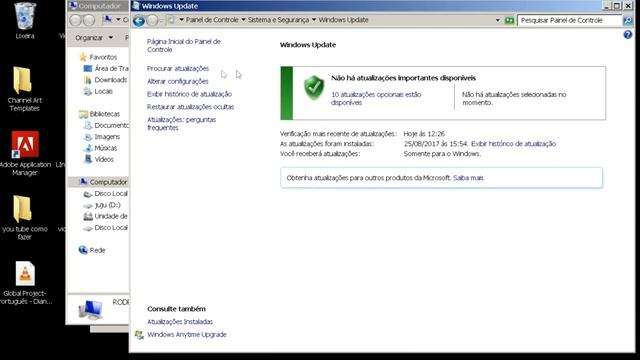The image size is (640, 360).
Task: Open 'Atualizações: perguntas frequentes' link
Action: pyautogui.click(x=182, y=124)
